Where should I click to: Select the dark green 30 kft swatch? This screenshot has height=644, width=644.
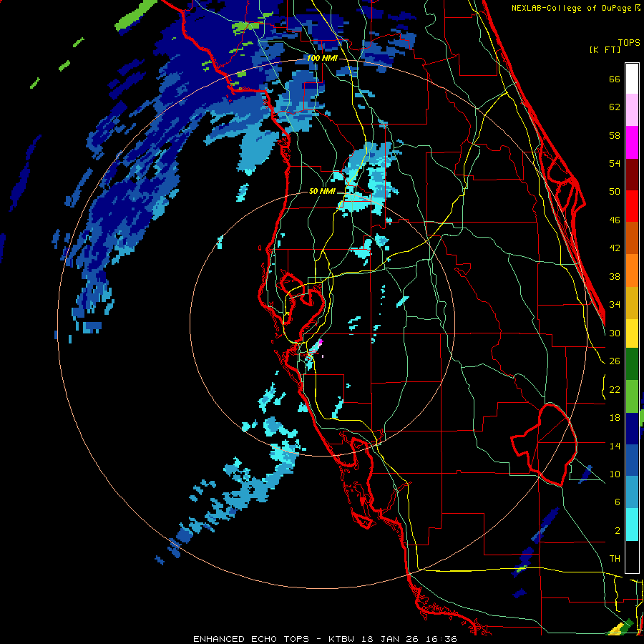click(x=632, y=364)
